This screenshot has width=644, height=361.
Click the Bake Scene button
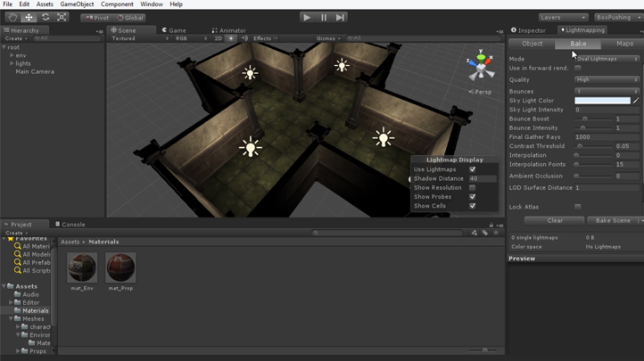pyautogui.click(x=613, y=221)
